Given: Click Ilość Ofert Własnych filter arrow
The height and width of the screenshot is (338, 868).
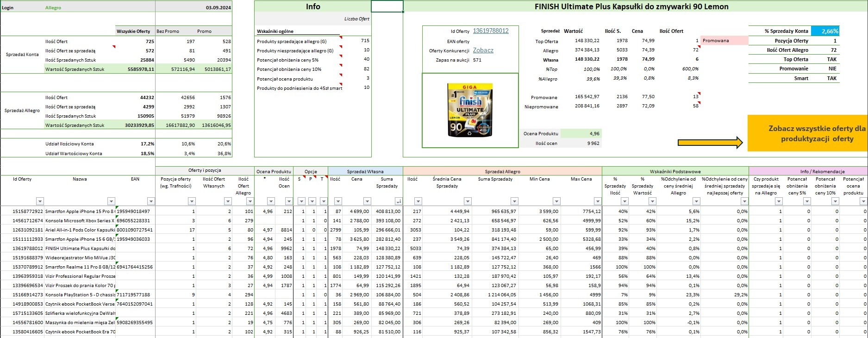Looking at the screenshot, I should pyautogui.click(x=227, y=201).
